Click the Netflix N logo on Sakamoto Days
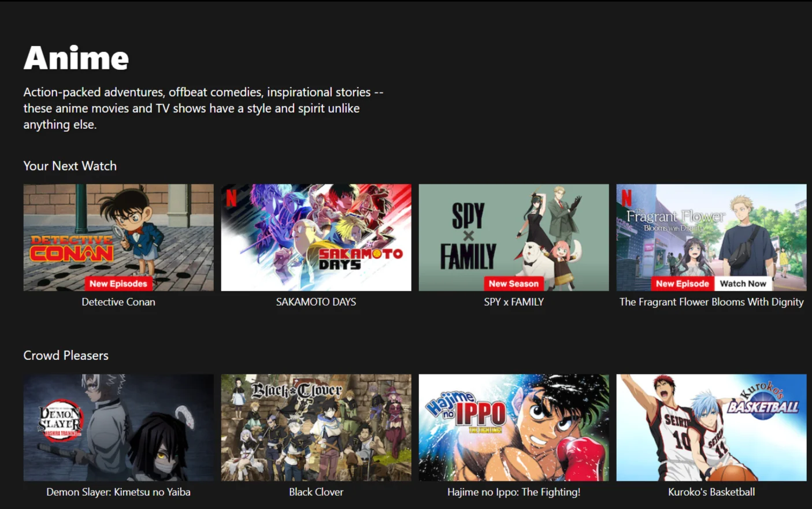 coord(231,198)
